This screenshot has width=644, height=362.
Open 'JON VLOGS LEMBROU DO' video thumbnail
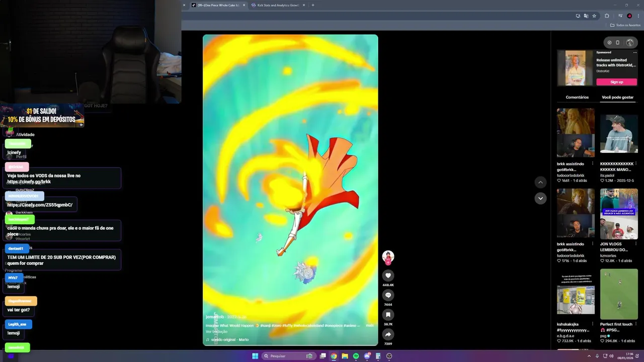point(619,213)
